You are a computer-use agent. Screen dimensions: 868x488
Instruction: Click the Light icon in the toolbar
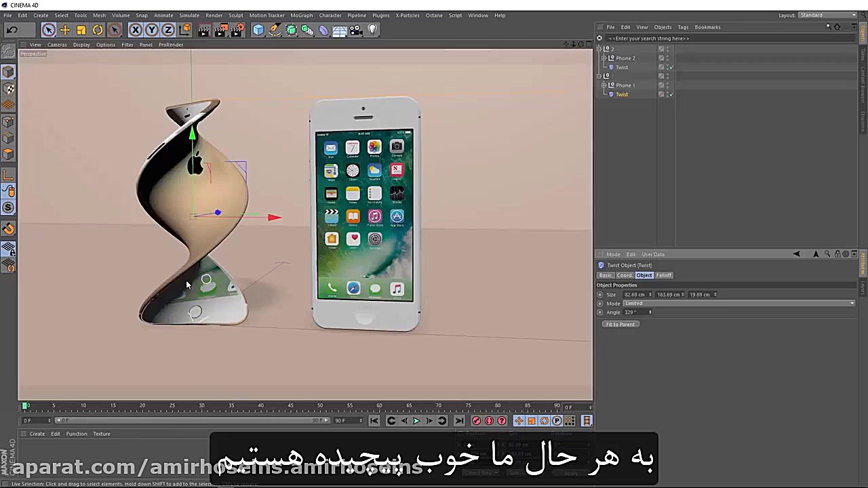coord(372,29)
